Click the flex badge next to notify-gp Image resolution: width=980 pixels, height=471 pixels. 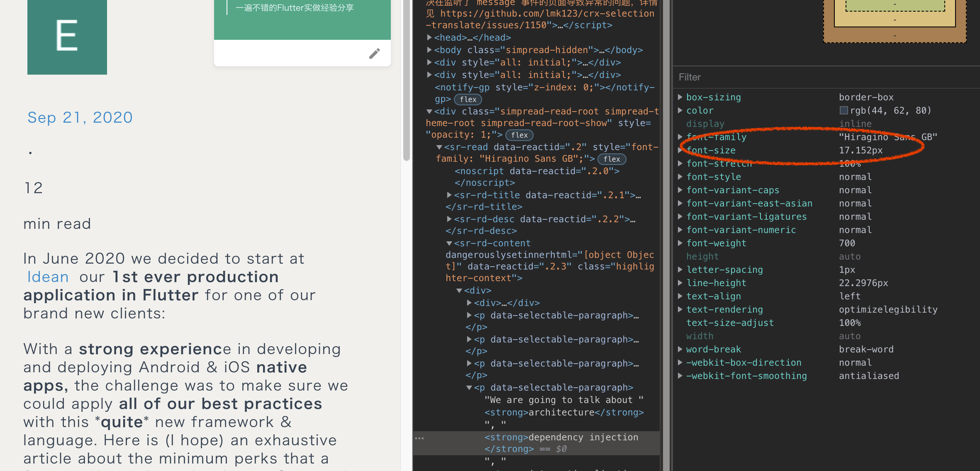point(468,100)
